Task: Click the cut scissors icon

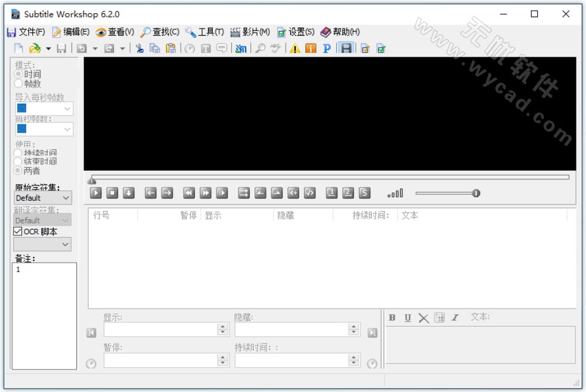Action: [139, 48]
